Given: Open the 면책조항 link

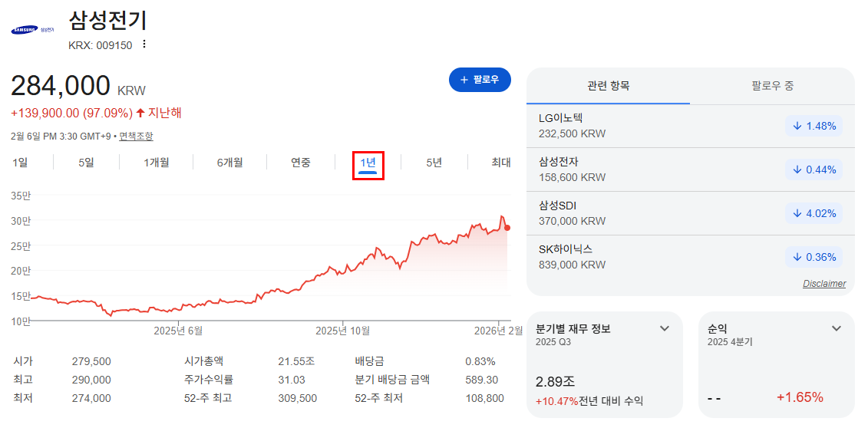Looking at the screenshot, I should point(136,136).
